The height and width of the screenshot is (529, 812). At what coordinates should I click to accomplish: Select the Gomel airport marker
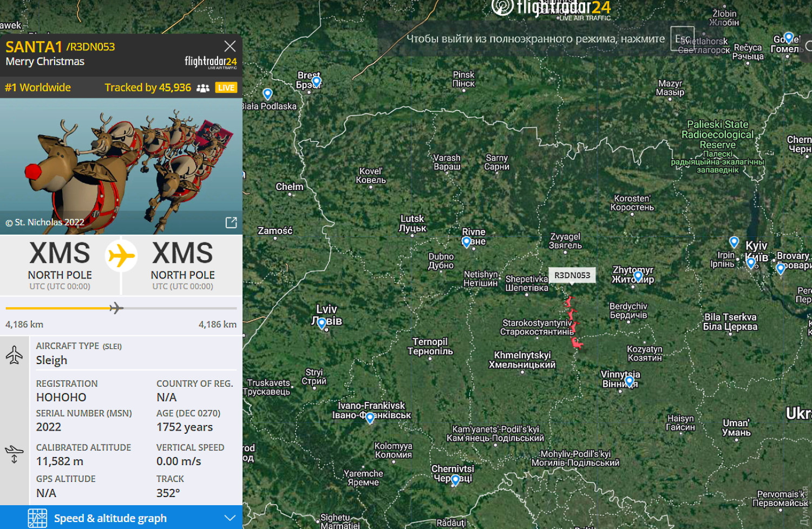point(789,38)
